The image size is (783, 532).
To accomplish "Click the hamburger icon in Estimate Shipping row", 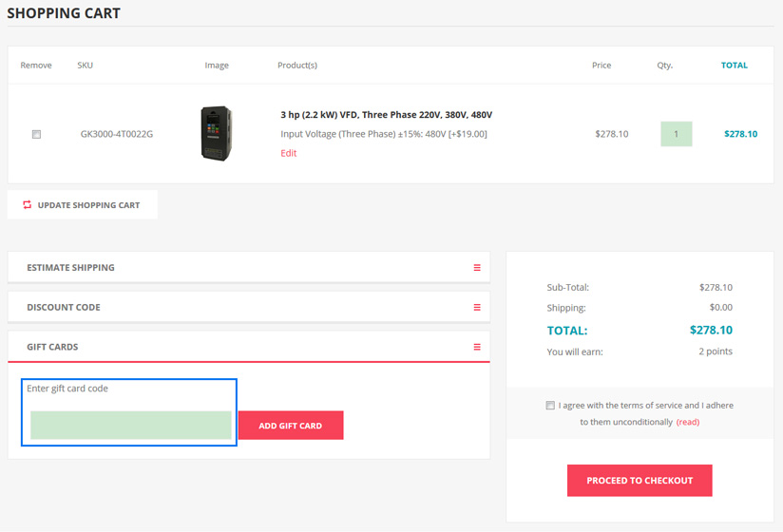I will (477, 268).
